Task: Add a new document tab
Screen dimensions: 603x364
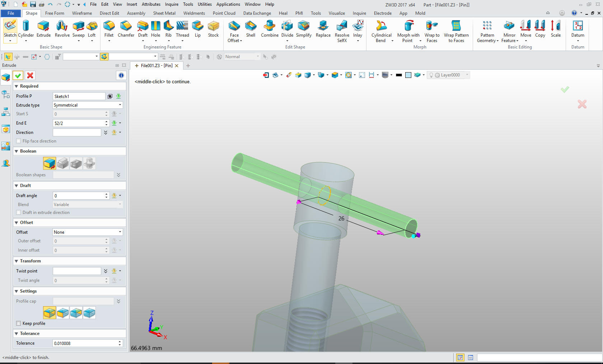Action: click(x=188, y=66)
